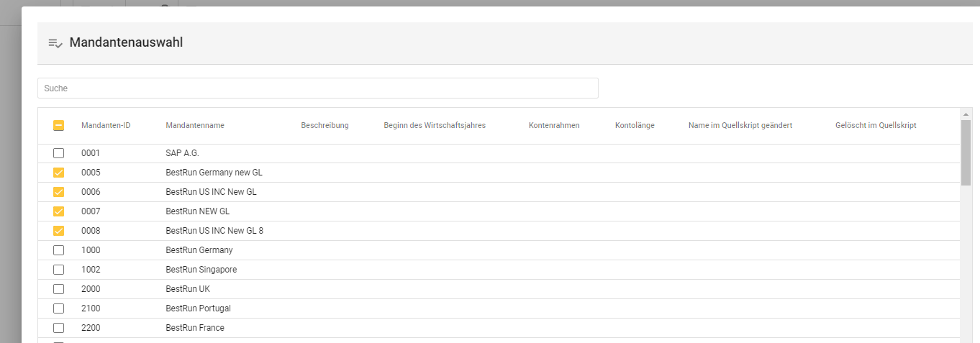This screenshot has height=343, width=980.
Task: Toggle the select-all checkbox in the table header
Action: pyautogui.click(x=58, y=125)
